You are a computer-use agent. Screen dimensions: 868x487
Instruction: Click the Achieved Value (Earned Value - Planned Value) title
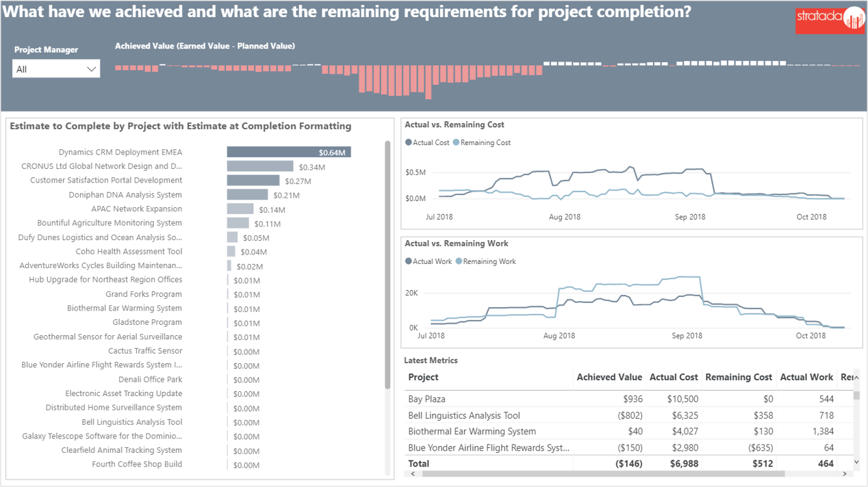click(205, 46)
